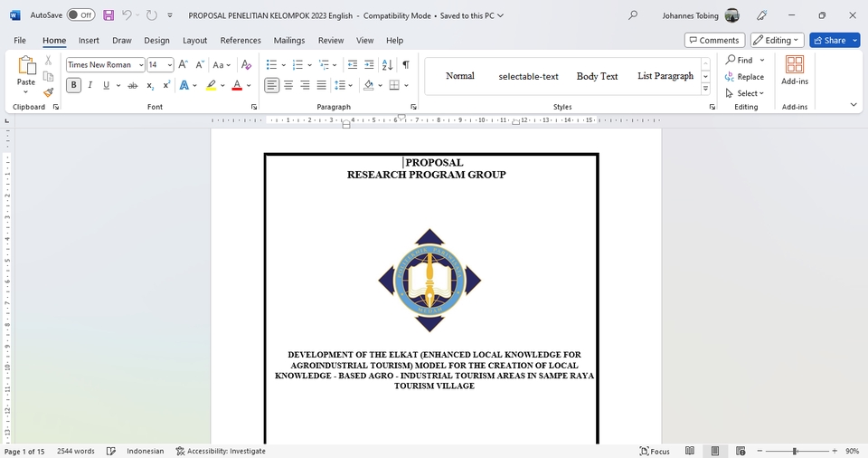Click the Accessibility: Investigate status

221,452
